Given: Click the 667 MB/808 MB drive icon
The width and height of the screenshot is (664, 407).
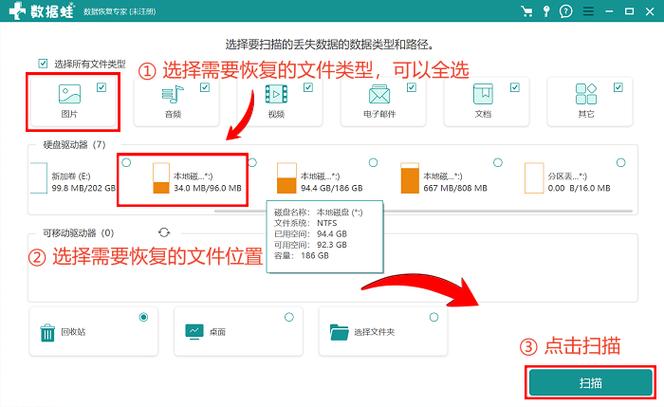Looking at the screenshot, I should point(409,178).
